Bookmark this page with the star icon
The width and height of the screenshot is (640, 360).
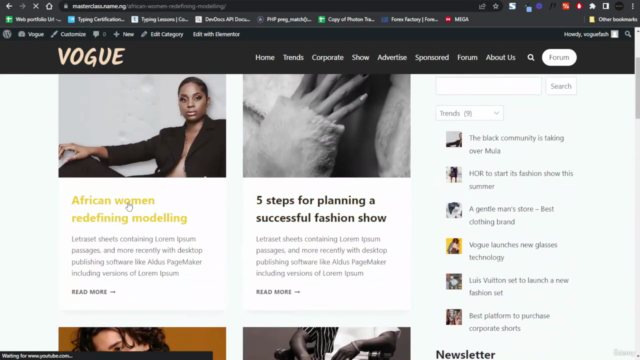click(496, 6)
